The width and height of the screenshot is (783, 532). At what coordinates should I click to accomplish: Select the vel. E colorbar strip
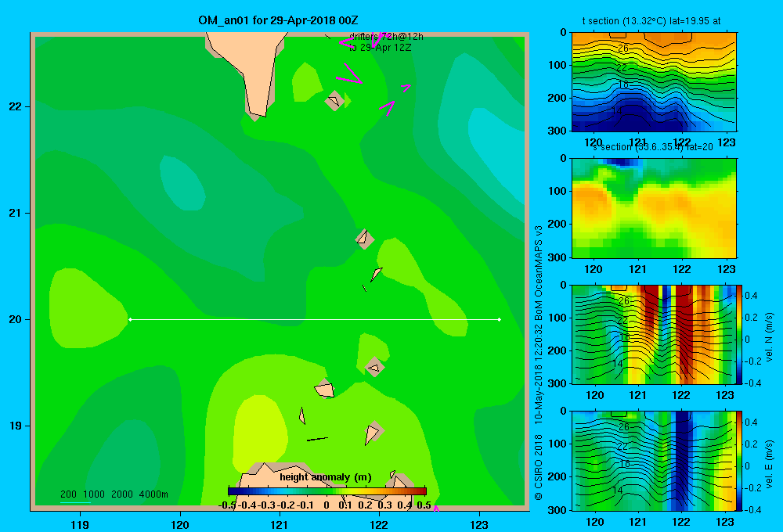pyautogui.click(x=739, y=461)
